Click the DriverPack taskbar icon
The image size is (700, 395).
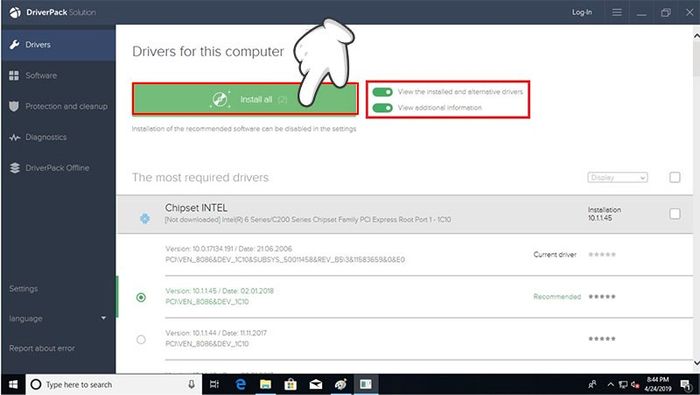[366, 384]
